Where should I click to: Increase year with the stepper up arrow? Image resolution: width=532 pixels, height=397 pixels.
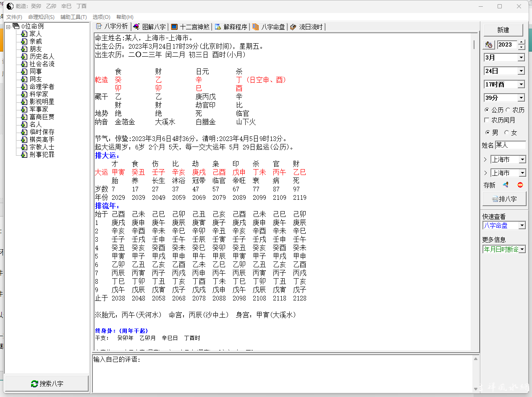tap(522, 42)
